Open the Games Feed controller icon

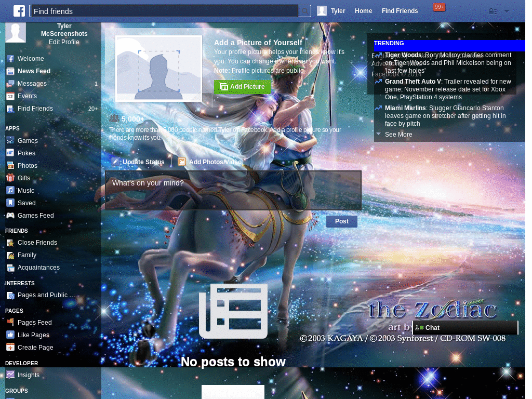coord(10,216)
